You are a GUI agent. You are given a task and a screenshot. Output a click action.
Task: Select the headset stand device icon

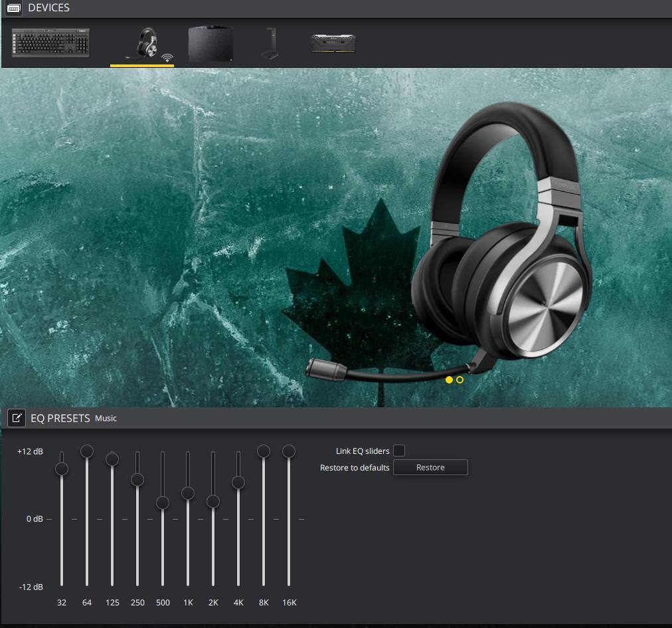[x=270, y=44]
